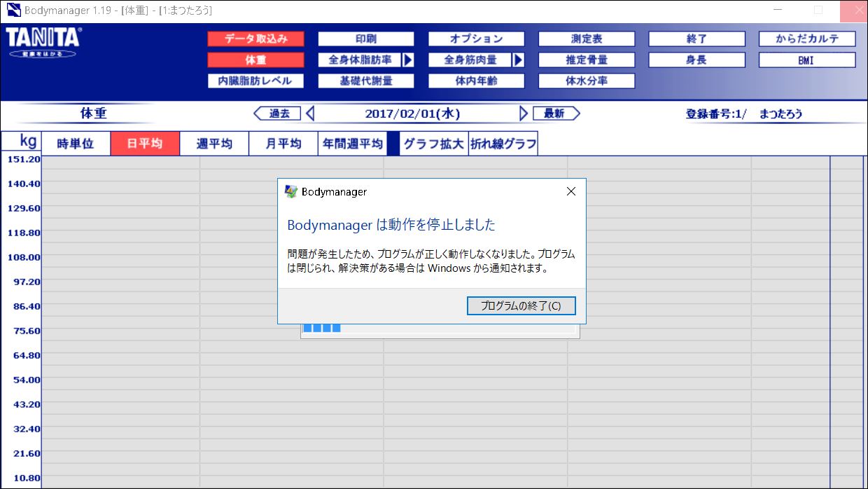Open the 印刷 print function
Viewport: 868px width, 489px height.
point(366,39)
